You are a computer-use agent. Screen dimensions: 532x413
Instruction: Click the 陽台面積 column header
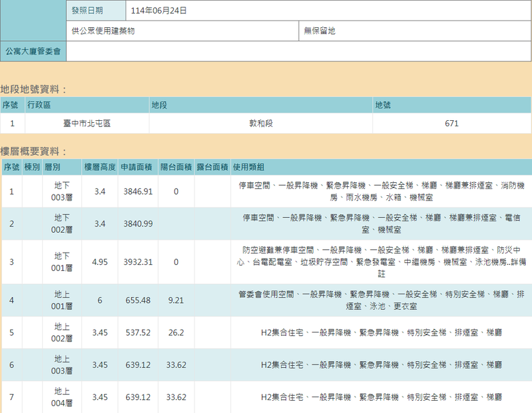tap(176, 167)
